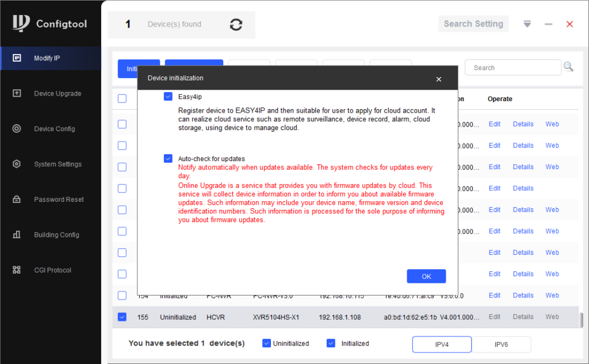The height and width of the screenshot is (364, 589).
Task: Open Building Config from sidebar
Action: (56, 235)
